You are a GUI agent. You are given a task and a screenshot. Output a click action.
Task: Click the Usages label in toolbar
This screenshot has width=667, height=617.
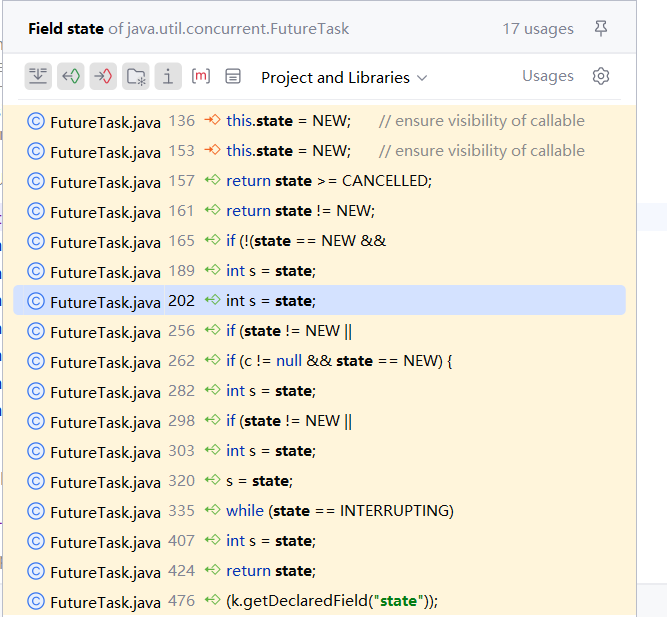[x=548, y=76]
